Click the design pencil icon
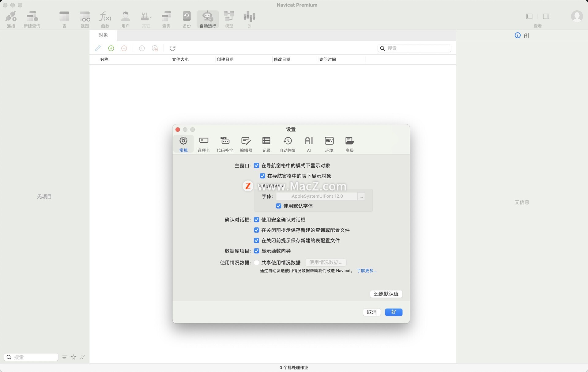Viewport: 588px width, 372px height. [x=98, y=48]
